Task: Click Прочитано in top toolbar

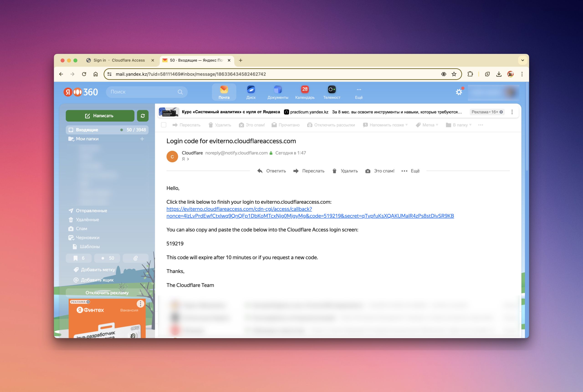Action: 285,125
